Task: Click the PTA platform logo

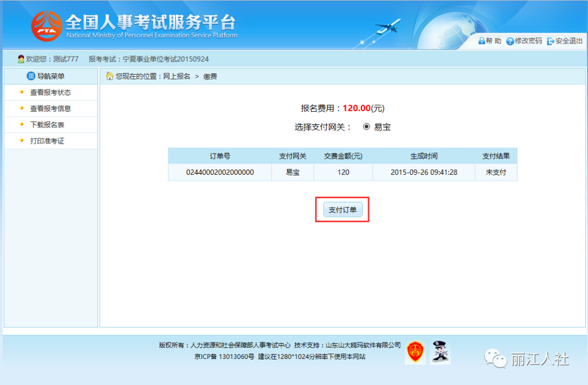Action: coord(46,26)
